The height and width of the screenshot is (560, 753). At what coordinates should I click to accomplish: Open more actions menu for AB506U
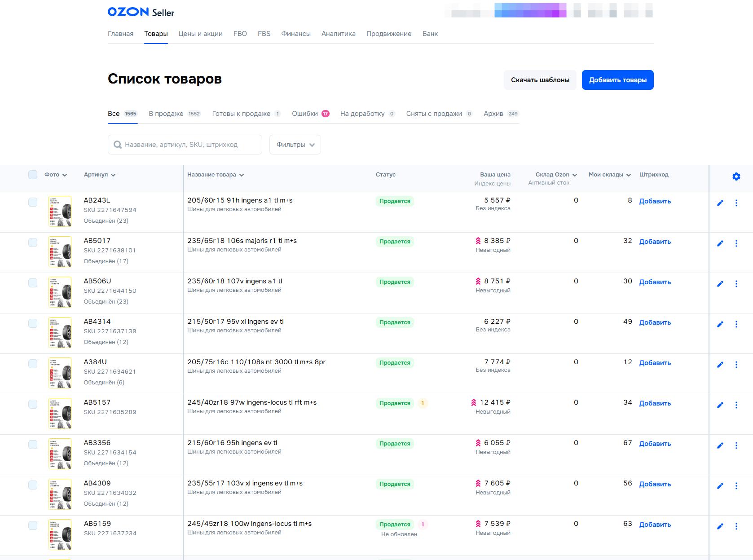(736, 284)
